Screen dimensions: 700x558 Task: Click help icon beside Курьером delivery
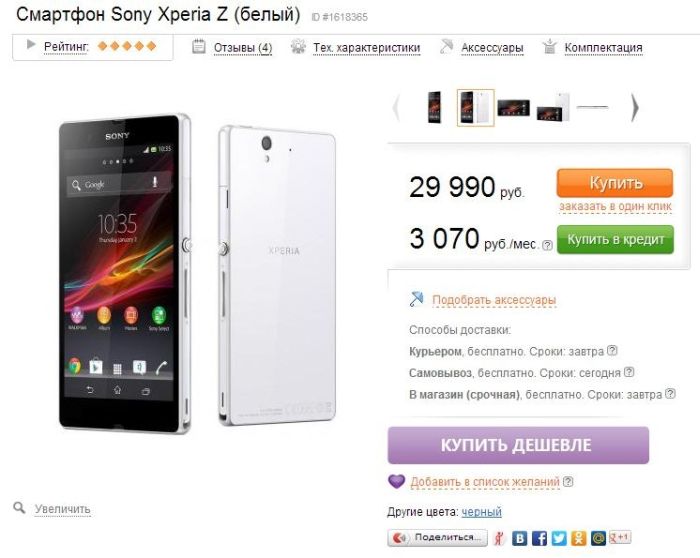coord(612,351)
